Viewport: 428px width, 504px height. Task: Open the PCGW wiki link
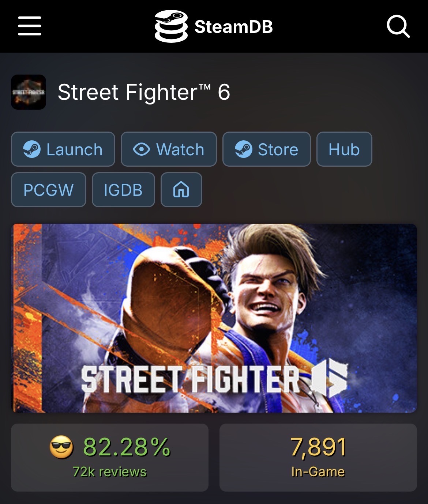(x=49, y=190)
